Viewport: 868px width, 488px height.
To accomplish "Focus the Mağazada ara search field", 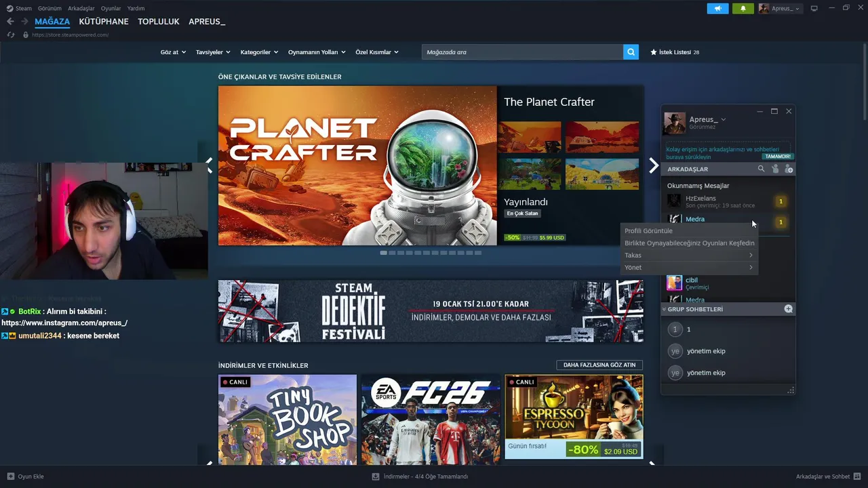I will pyautogui.click(x=522, y=52).
